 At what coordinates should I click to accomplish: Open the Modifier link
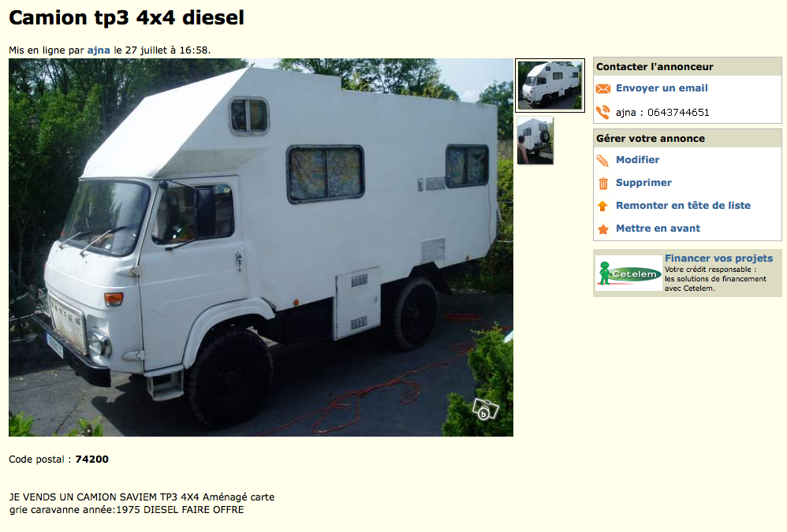(637, 160)
